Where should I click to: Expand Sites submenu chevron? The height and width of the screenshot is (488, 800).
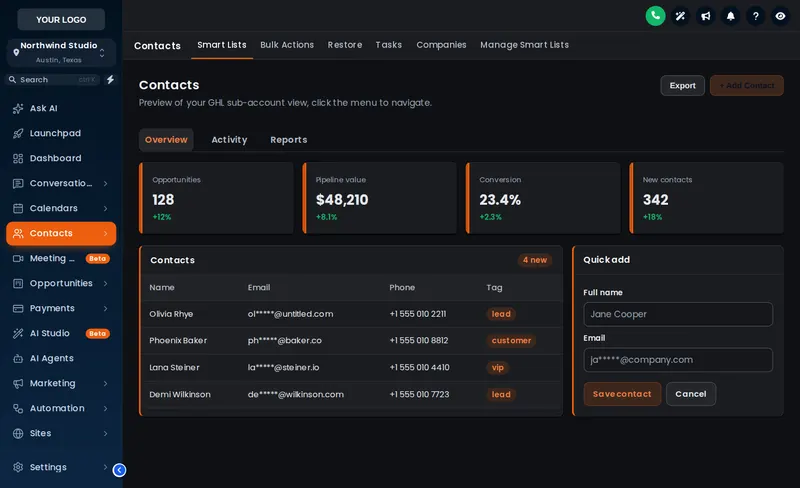pyautogui.click(x=106, y=433)
